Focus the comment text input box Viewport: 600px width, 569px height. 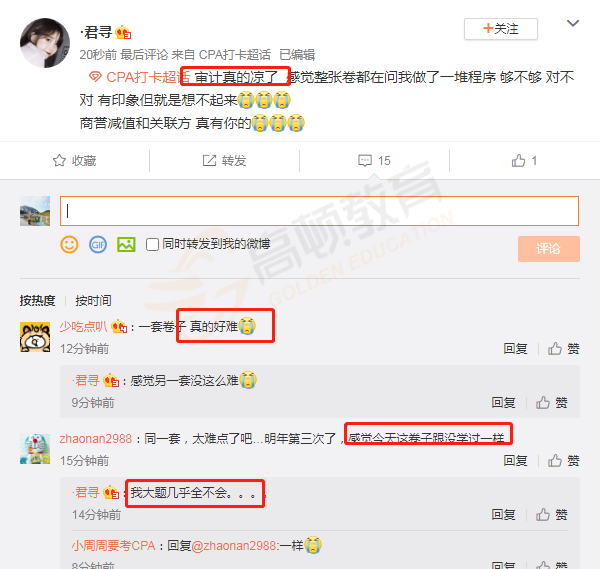(x=319, y=211)
